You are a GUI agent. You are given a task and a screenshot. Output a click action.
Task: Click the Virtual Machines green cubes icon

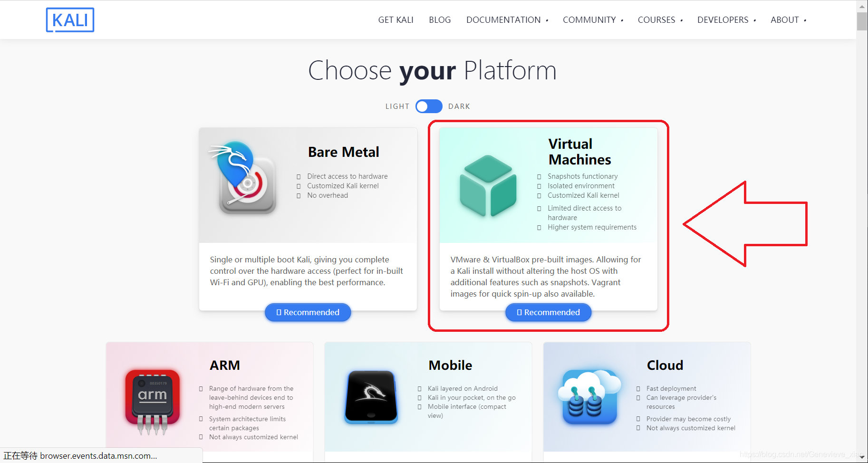pos(488,186)
